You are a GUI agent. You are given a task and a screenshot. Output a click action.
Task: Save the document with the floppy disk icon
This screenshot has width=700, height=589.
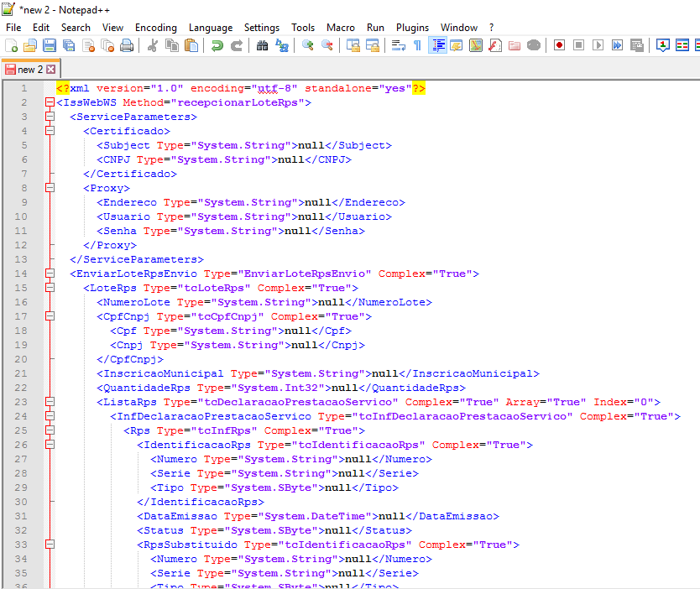coord(50,45)
